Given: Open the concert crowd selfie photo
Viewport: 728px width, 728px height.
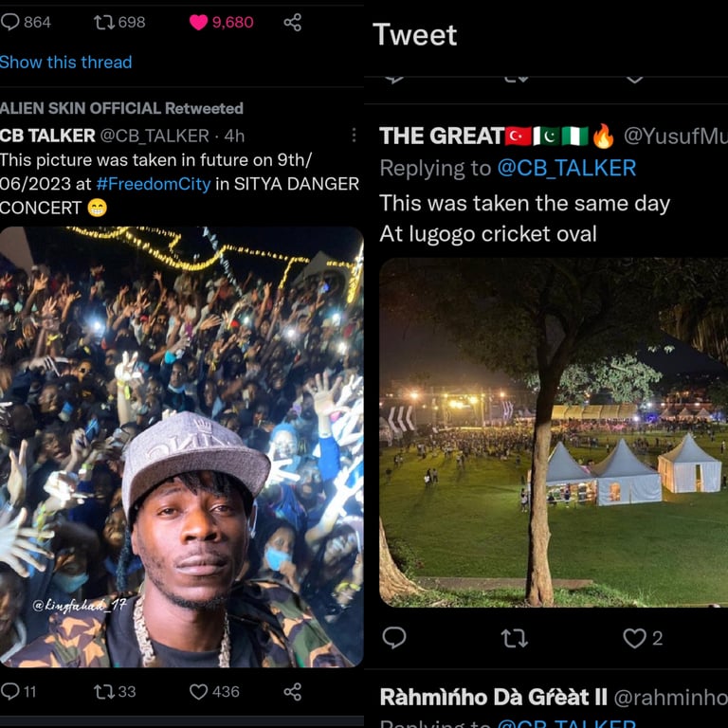Looking at the screenshot, I should 181,446.
